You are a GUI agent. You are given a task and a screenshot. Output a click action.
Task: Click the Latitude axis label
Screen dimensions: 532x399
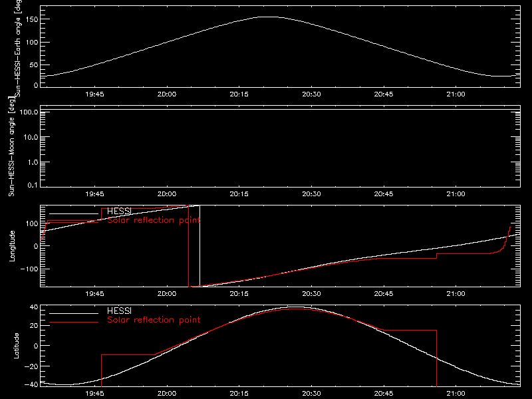click(x=16, y=346)
